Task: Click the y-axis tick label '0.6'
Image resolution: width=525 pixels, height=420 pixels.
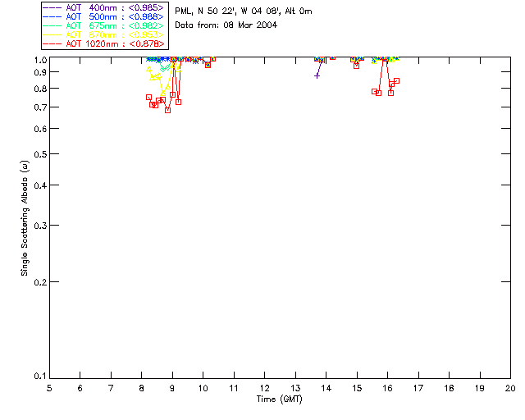Action: click(40, 129)
